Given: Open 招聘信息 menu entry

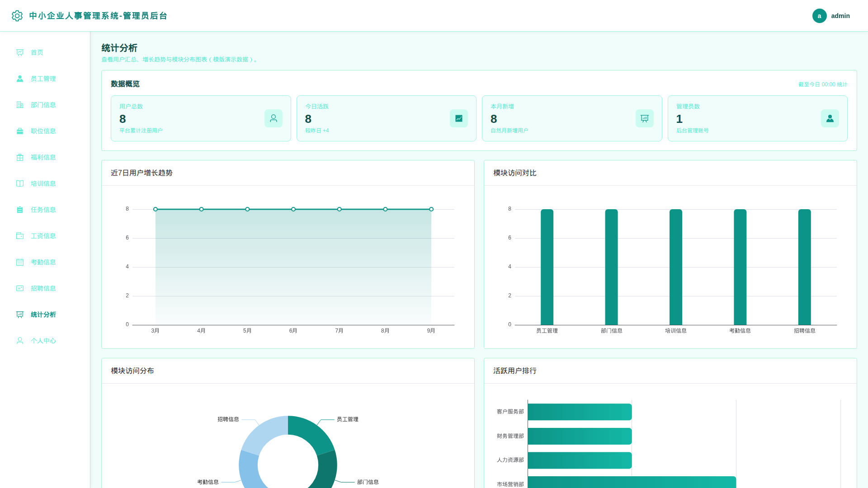Looking at the screenshot, I should tap(45, 288).
